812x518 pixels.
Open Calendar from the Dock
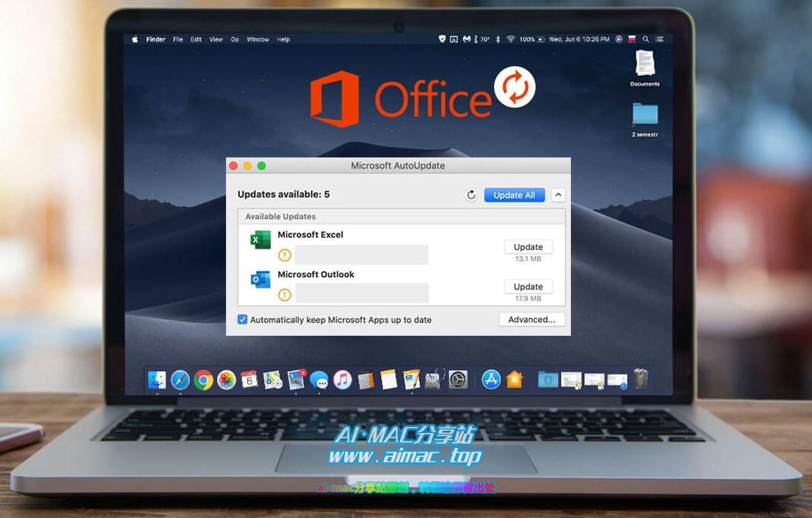(x=249, y=379)
